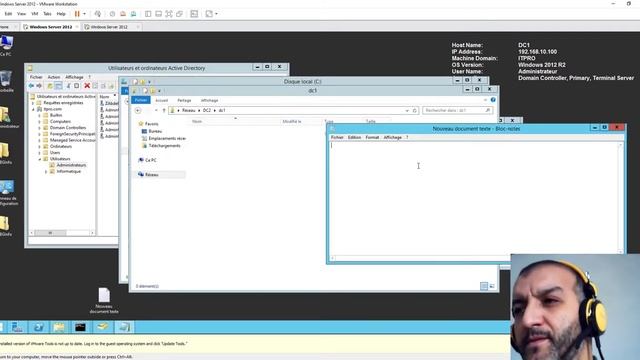
Task: Select the Nouveau document texte desktop file
Action: tap(104, 300)
